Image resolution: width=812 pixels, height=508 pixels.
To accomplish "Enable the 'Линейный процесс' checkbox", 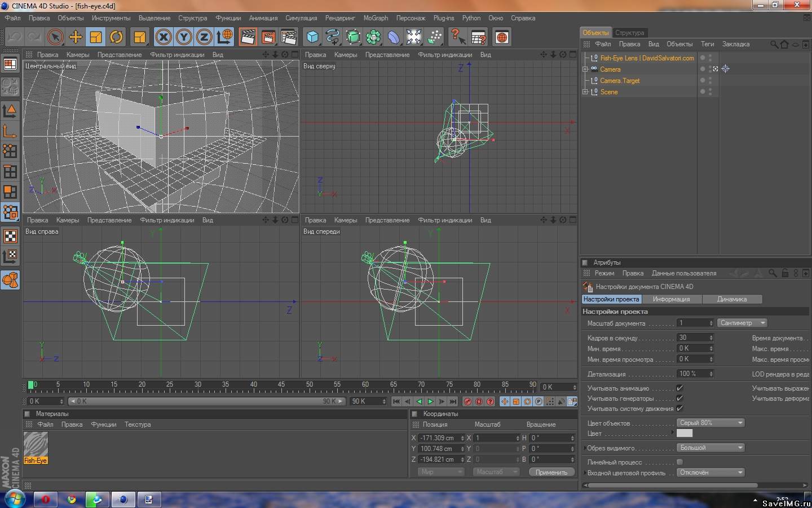I will coord(679,462).
